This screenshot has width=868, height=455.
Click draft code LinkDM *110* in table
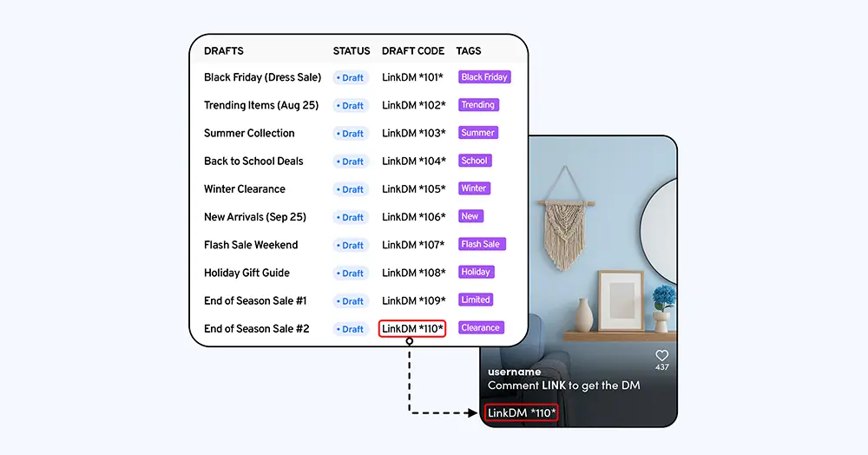pos(412,329)
